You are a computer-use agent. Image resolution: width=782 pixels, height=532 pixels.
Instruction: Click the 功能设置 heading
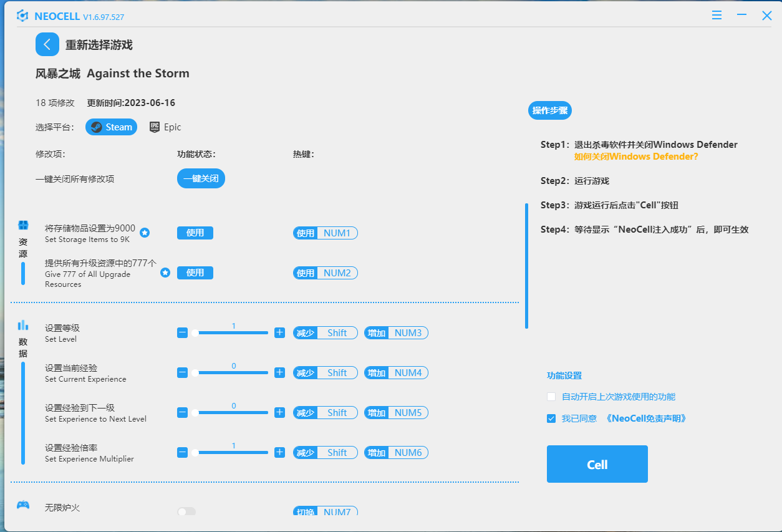pyautogui.click(x=564, y=375)
